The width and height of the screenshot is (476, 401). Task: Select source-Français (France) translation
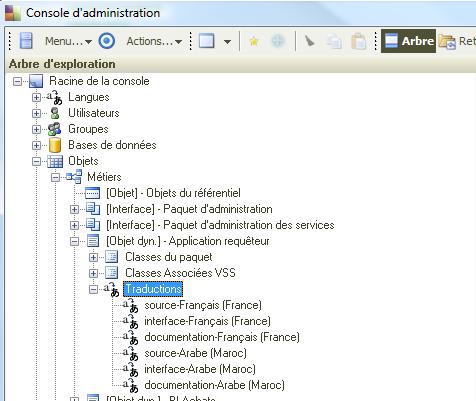(x=203, y=305)
